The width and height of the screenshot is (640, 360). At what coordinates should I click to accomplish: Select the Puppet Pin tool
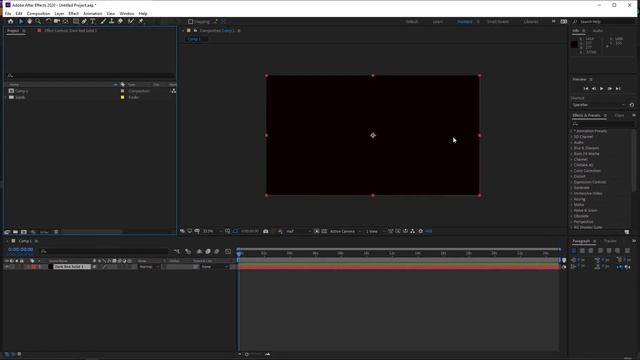(x=141, y=21)
